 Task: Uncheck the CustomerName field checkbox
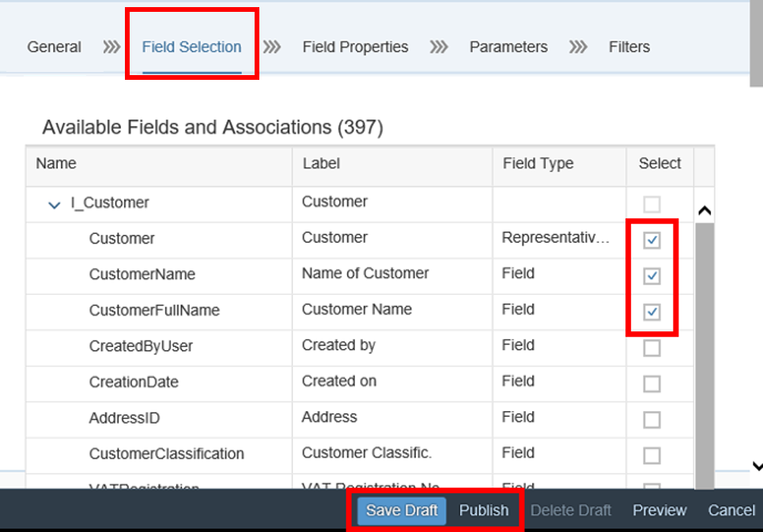pyautogui.click(x=652, y=276)
